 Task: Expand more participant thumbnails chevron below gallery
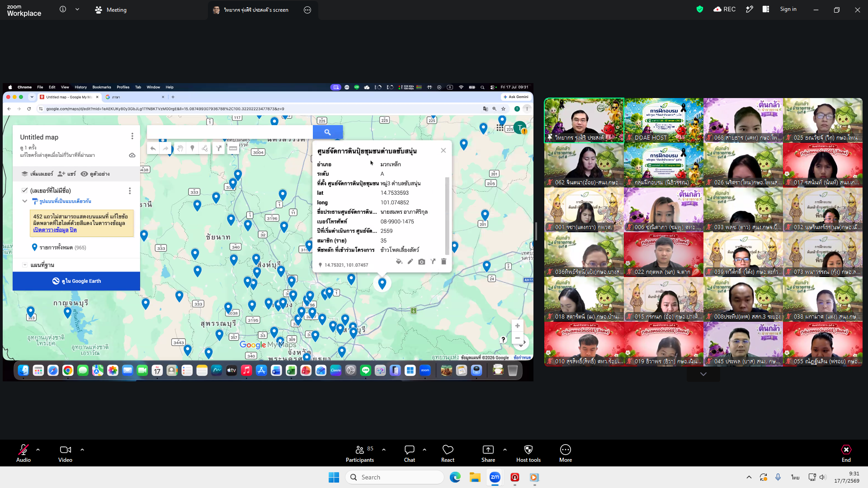[x=703, y=374]
